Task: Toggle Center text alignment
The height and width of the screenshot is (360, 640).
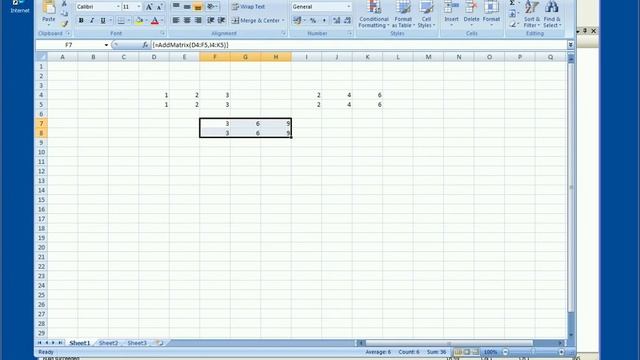Action: [x=187, y=20]
